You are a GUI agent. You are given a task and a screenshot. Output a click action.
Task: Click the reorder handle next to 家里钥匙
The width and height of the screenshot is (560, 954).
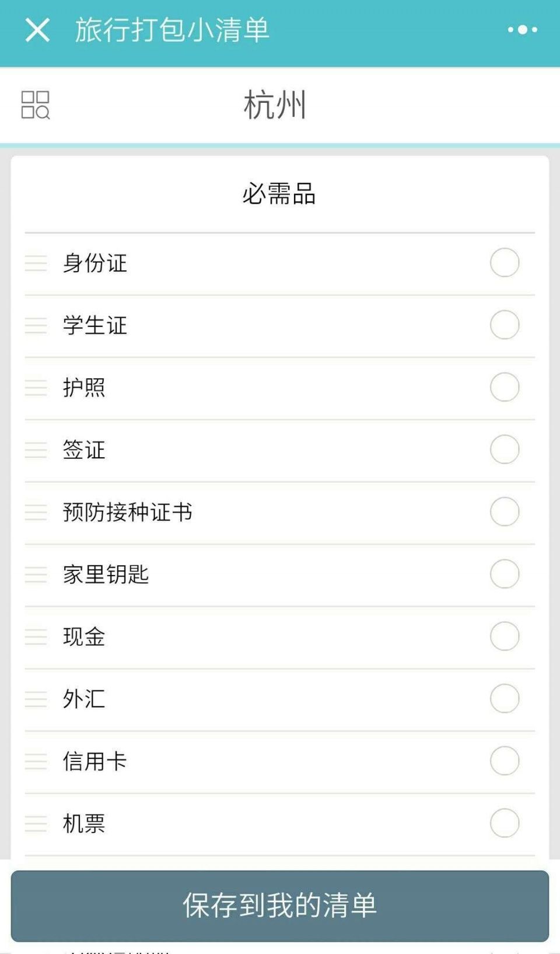tap(36, 575)
